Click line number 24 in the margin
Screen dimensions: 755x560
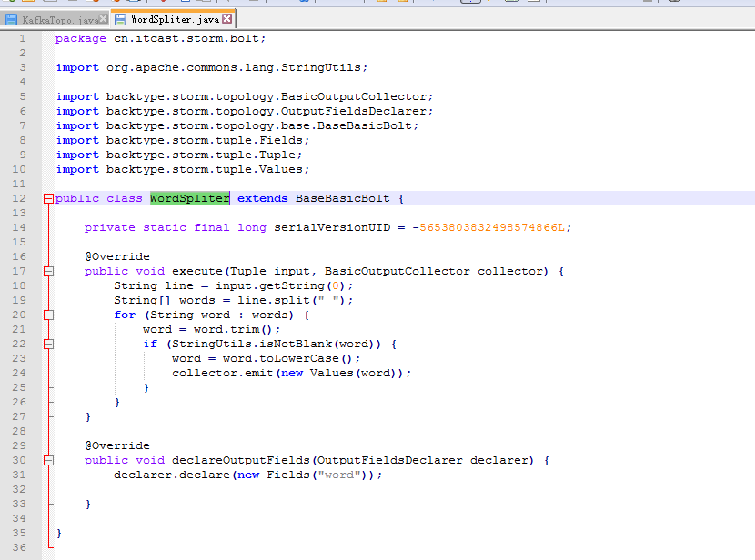(x=19, y=373)
